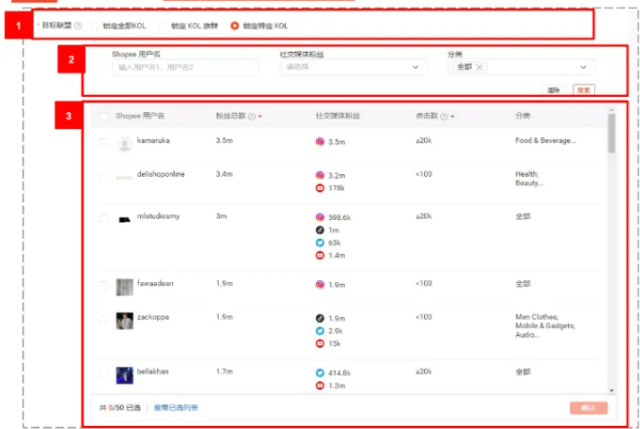Tick checkbox for kamaruka

(x=104, y=143)
